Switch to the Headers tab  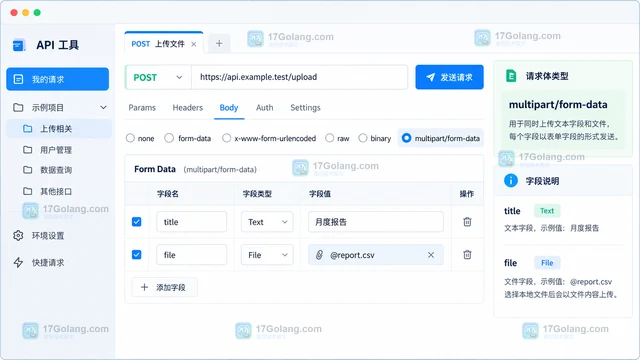(188, 108)
